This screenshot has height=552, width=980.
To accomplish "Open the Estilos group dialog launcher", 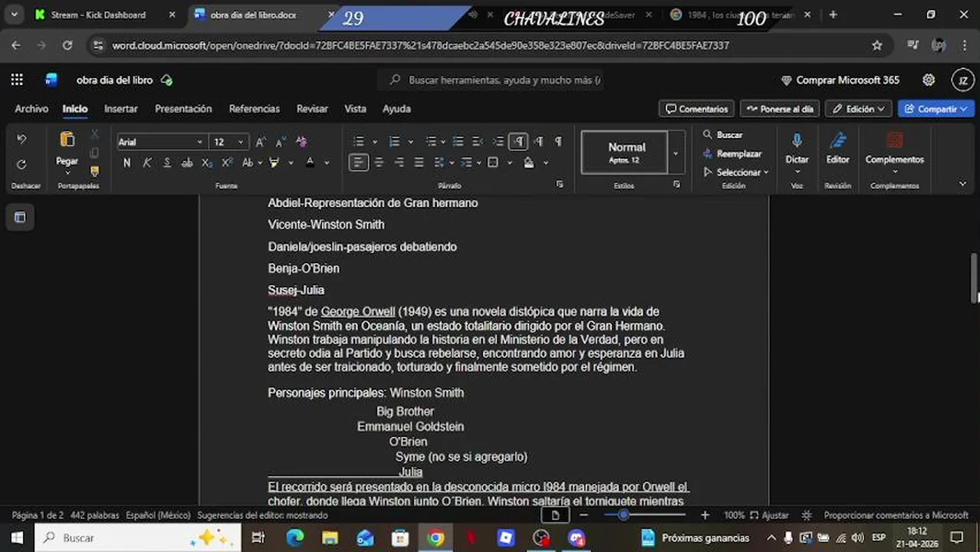I will tap(676, 185).
